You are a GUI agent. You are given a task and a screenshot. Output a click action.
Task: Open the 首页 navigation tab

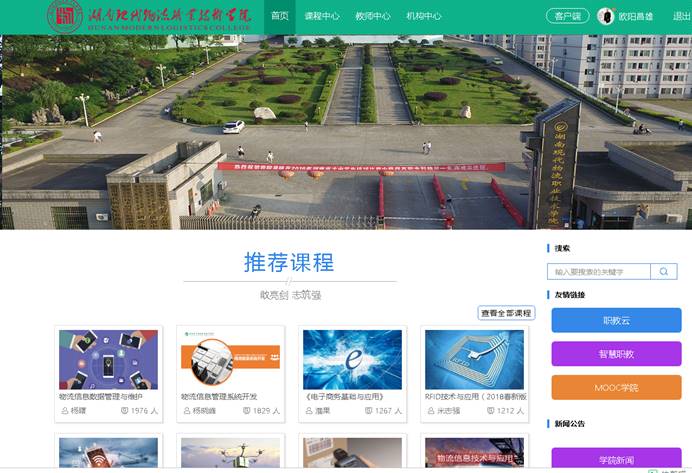tap(280, 16)
